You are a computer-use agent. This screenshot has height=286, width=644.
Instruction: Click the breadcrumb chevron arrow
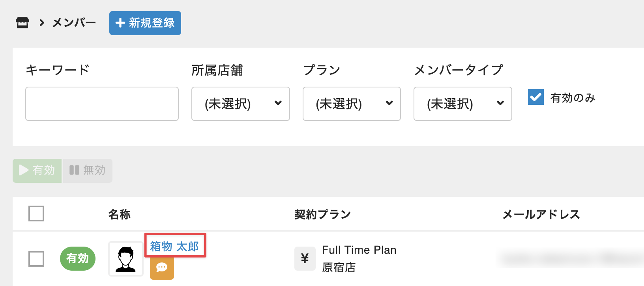pyautogui.click(x=42, y=23)
